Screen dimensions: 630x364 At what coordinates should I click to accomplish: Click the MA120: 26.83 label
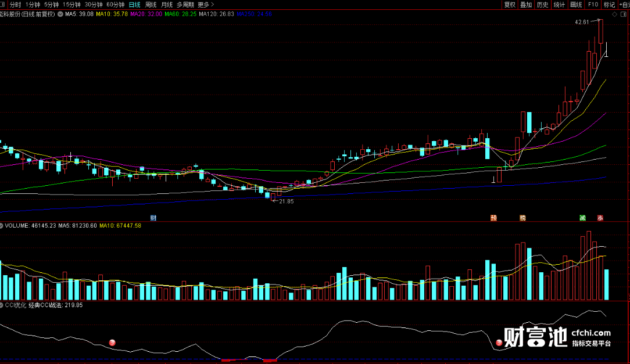216,14
